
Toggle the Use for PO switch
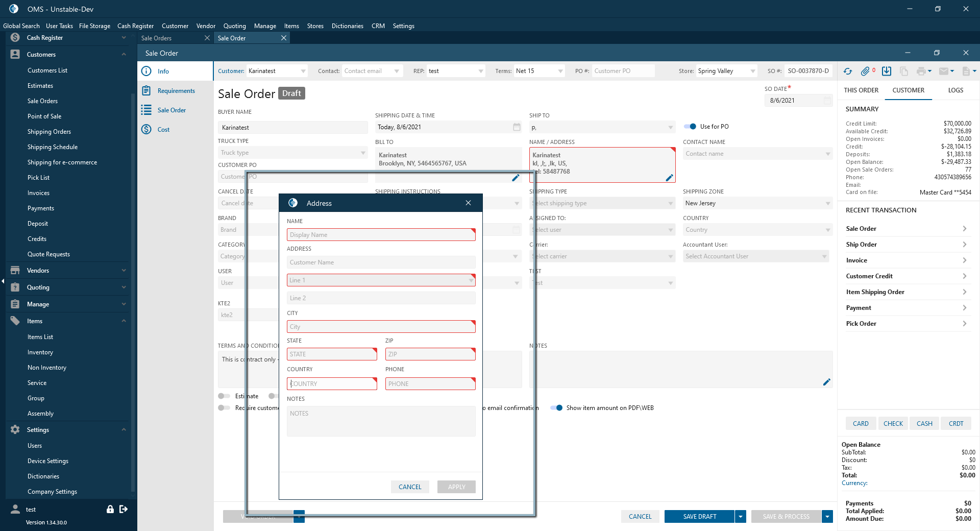[690, 127]
